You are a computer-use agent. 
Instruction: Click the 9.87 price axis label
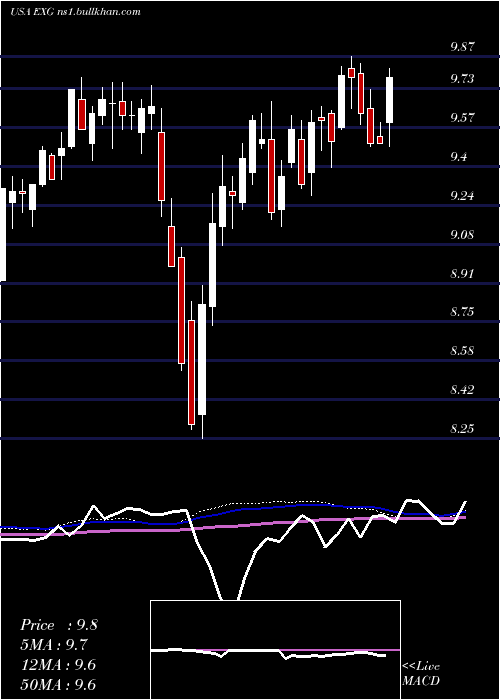(462, 47)
